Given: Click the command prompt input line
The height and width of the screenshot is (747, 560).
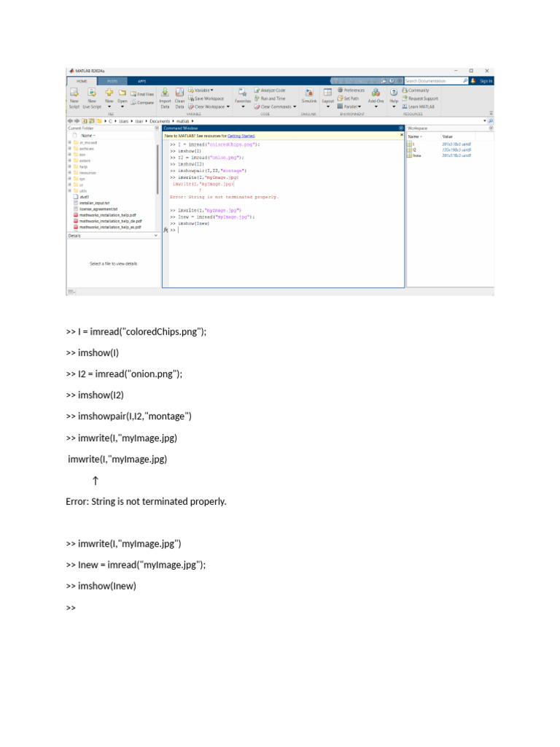Looking at the screenshot, I should (x=286, y=230).
